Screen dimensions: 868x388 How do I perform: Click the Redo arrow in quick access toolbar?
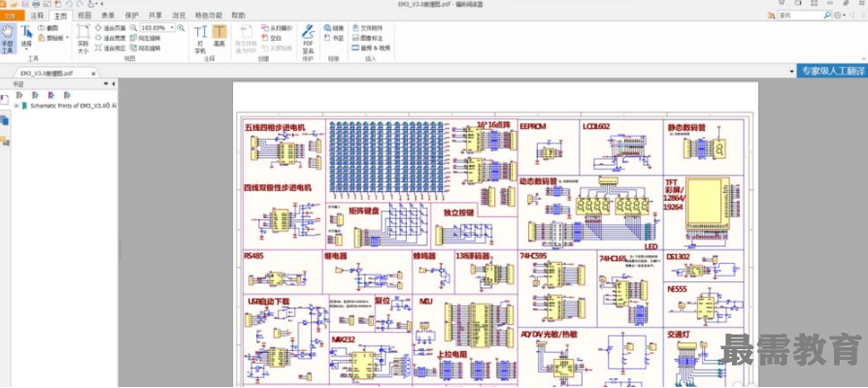pos(80,5)
